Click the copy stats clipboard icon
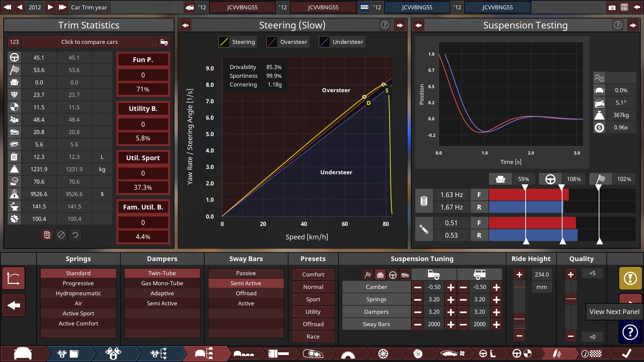644x362 pixels. [x=47, y=235]
